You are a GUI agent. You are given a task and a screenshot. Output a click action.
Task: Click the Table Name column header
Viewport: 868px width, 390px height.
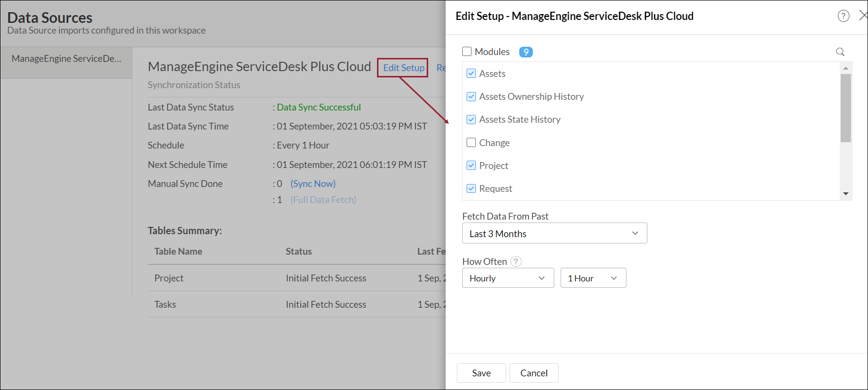coord(178,251)
